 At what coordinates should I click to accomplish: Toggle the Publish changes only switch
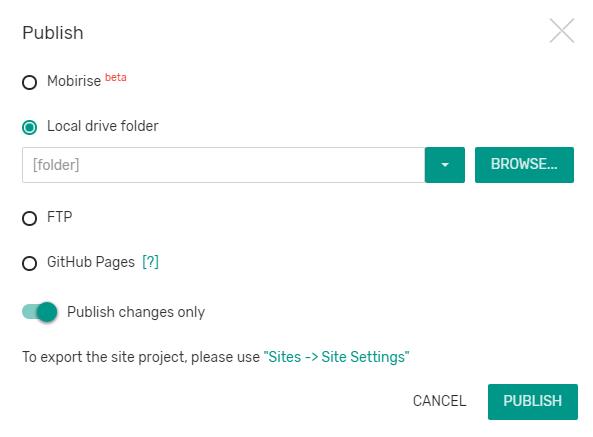[40, 312]
